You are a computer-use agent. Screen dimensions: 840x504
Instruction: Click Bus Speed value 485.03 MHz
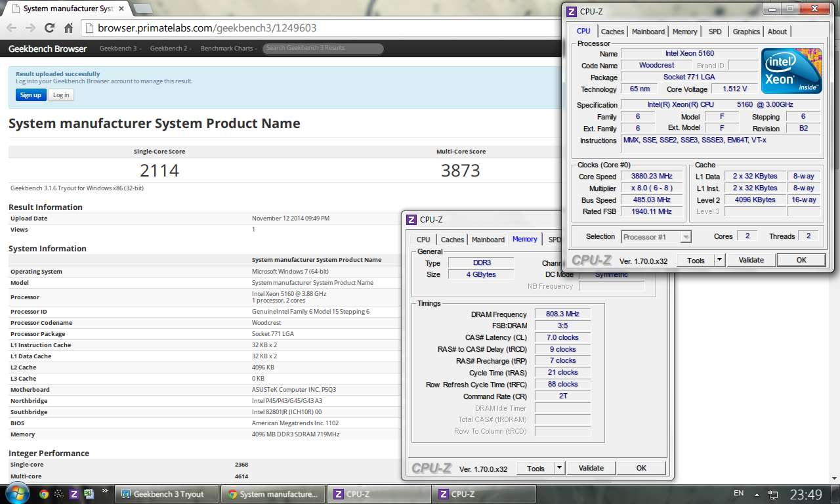click(652, 200)
